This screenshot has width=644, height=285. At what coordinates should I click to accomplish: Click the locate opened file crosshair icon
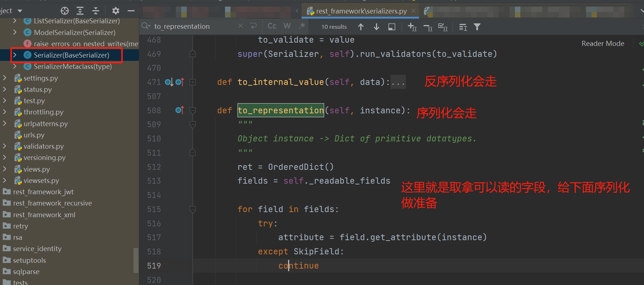pos(65,11)
